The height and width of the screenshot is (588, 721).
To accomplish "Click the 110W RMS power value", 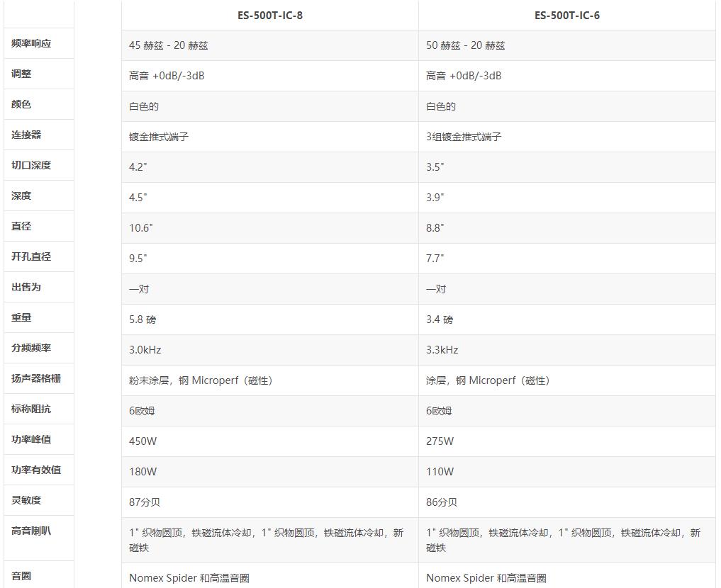I will point(440,472).
